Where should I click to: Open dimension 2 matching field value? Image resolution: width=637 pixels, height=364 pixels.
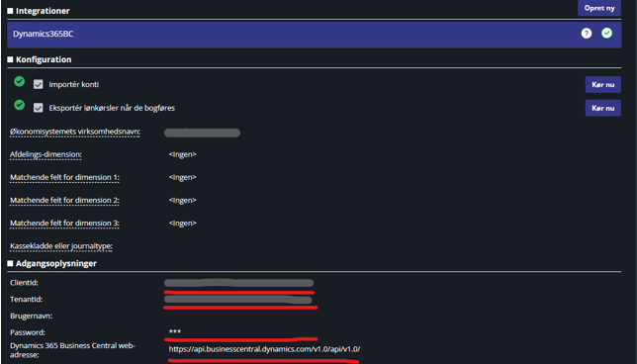[182, 200]
